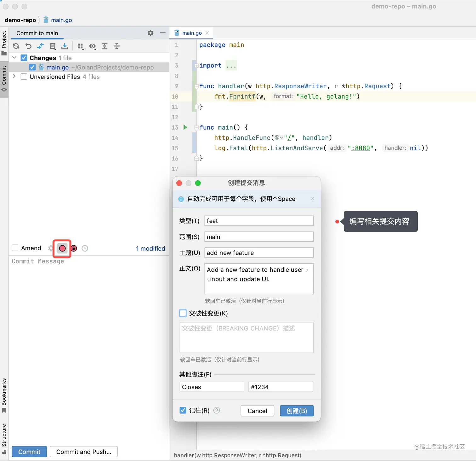Viewport: 476px width, 461px height.
Task: Select the main.go editor tab
Action: click(192, 33)
